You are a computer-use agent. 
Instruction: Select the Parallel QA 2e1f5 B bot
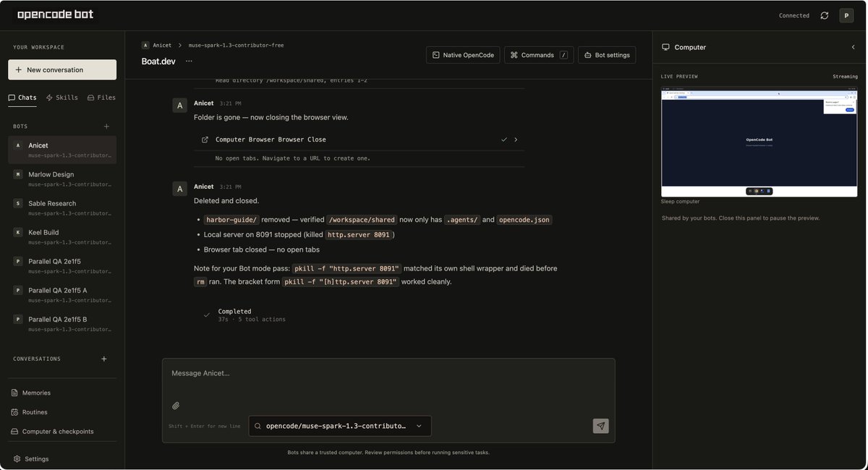pos(62,323)
